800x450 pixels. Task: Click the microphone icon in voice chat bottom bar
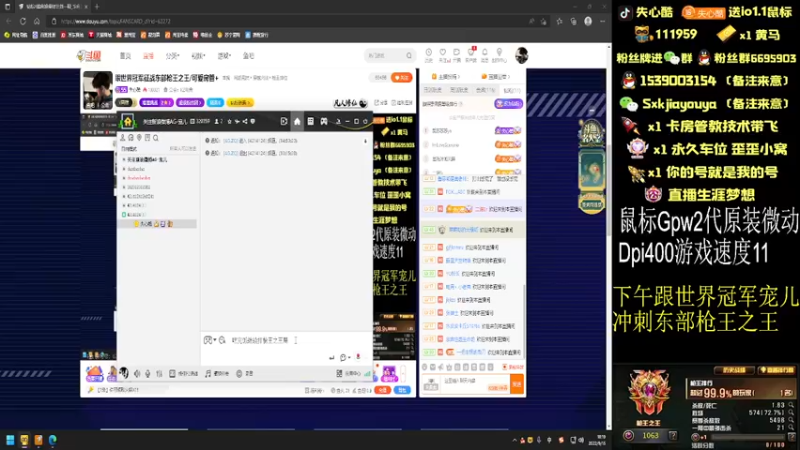(148, 373)
